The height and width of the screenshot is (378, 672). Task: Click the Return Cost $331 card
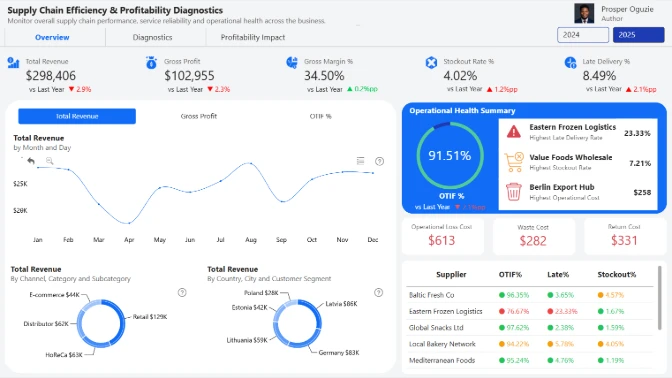tap(624, 236)
